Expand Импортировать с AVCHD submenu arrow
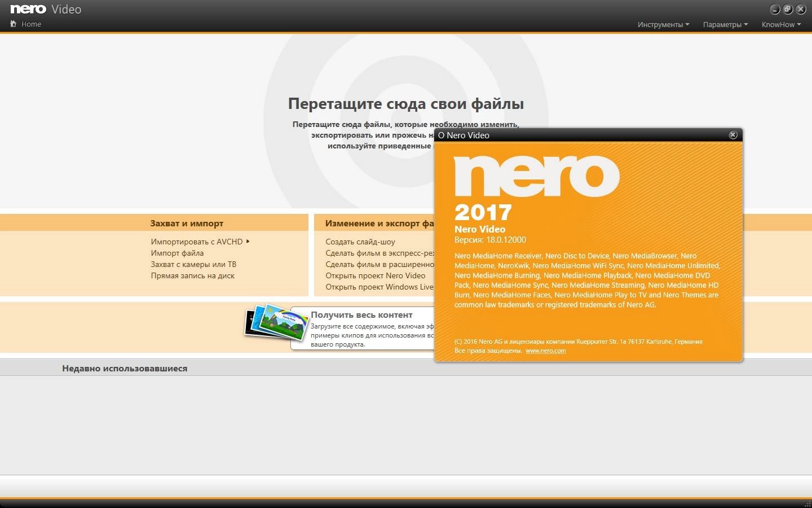This screenshot has height=508, width=812. [x=248, y=241]
